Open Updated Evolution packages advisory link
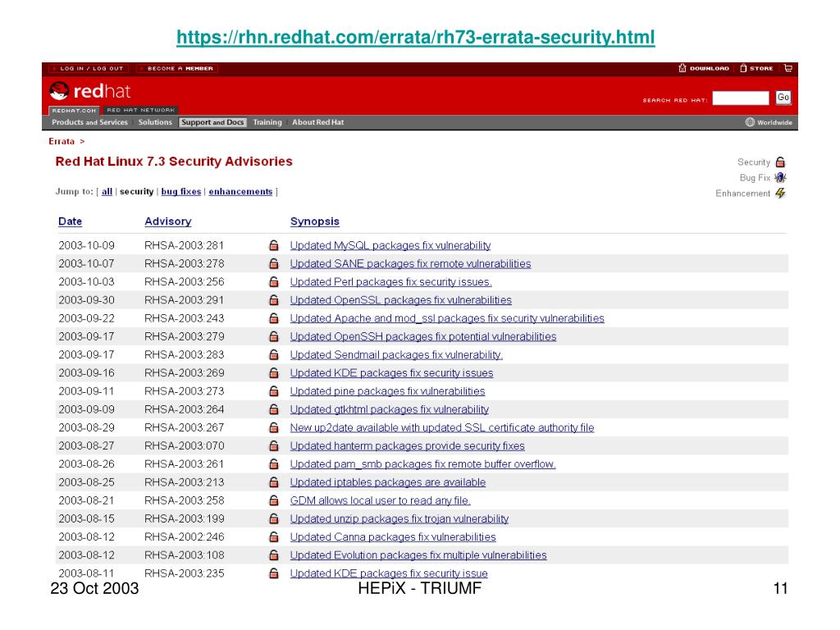This screenshot has height=630, width=840. [x=418, y=555]
